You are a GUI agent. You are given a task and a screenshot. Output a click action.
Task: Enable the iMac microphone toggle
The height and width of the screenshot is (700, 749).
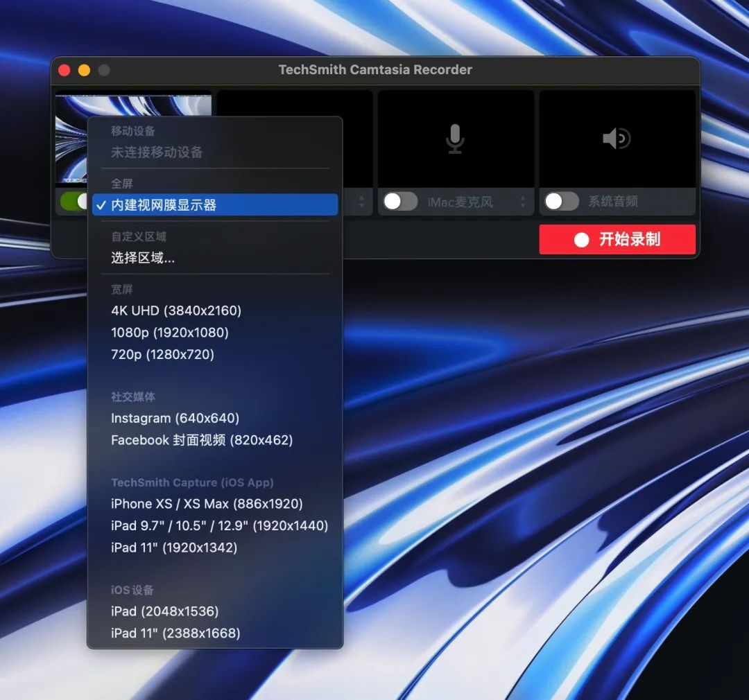click(400, 202)
